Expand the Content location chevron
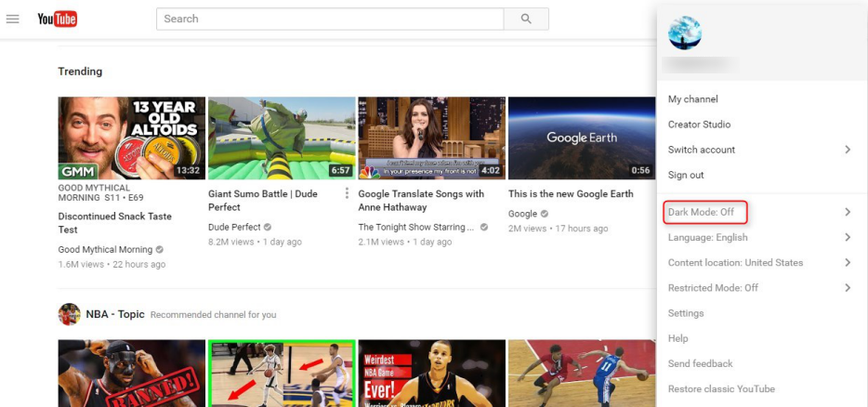The height and width of the screenshot is (407, 868). (x=848, y=262)
